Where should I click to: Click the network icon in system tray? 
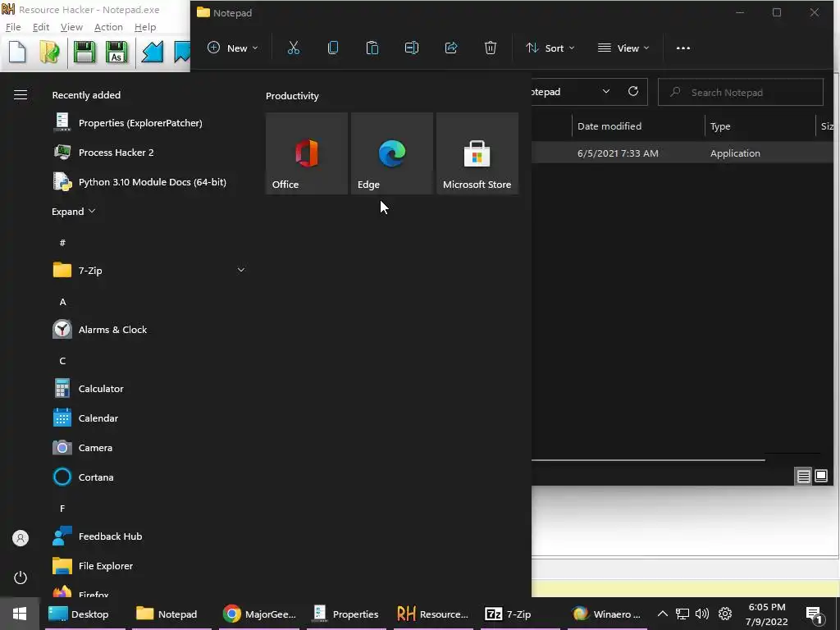coord(682,614)
